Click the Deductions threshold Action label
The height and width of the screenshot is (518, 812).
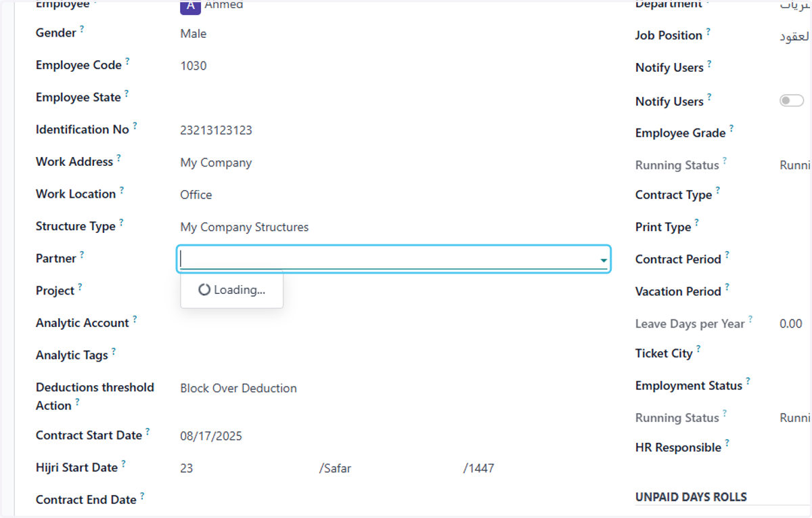[x=95, y=396]
